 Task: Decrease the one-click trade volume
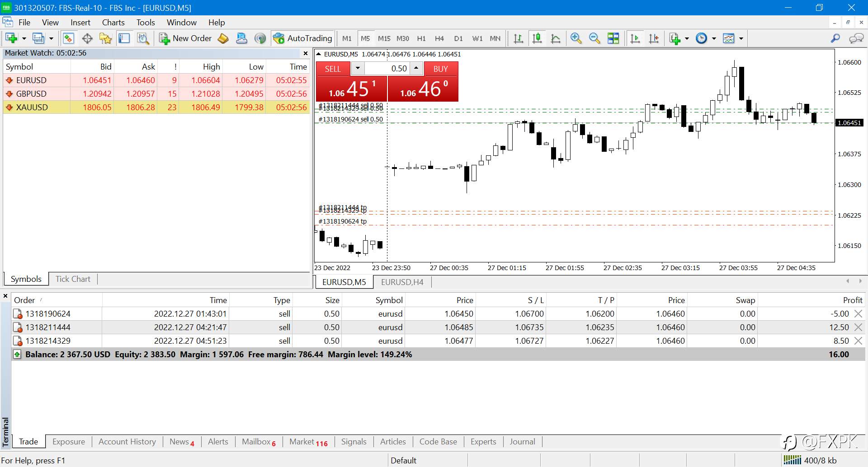pos(358,69)
